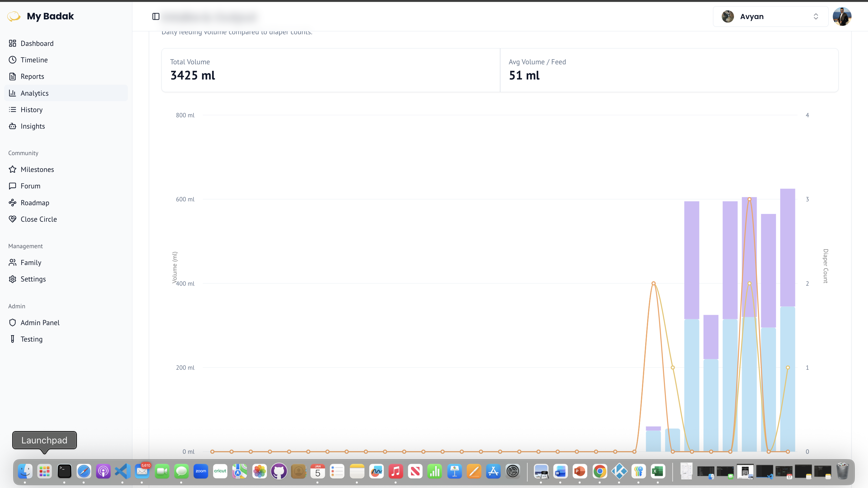Screen dimensions: 868x488
Task: Click the tallest purple bar in chart
Action: click(x=787, y=247)
